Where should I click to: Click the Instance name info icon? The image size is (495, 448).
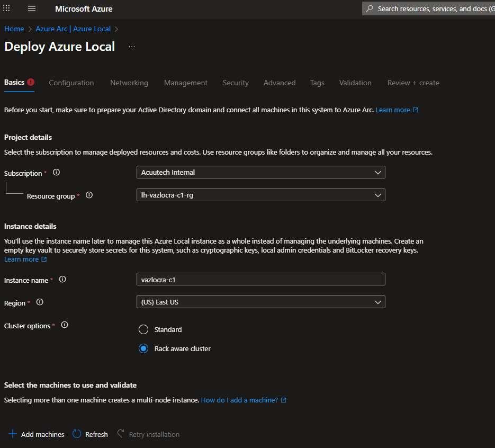pos(62,280)
